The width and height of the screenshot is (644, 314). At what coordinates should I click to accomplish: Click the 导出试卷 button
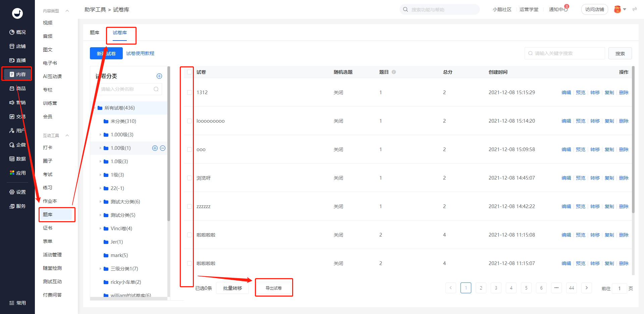pyautogui.click(x=274, y=288)
